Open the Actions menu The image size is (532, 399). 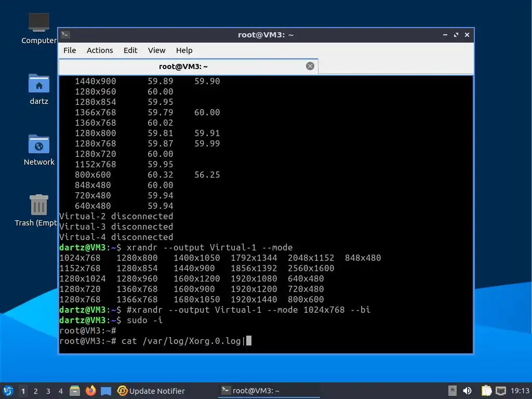coord(100,50)
